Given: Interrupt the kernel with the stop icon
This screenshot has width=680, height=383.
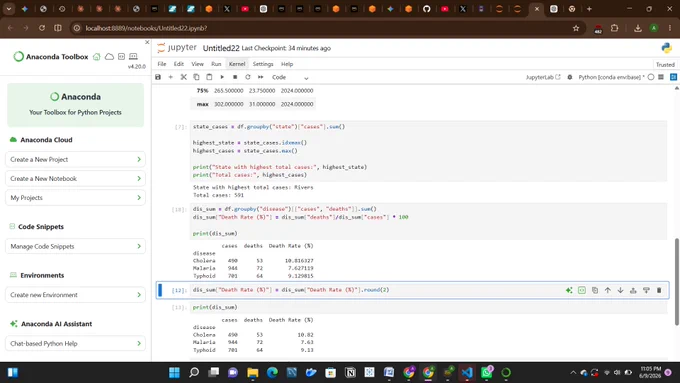Looking at the screenshot, I should coord(235,77).
